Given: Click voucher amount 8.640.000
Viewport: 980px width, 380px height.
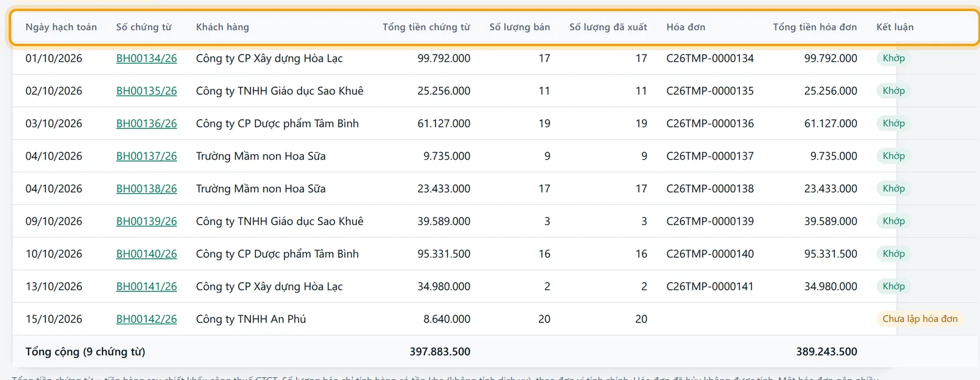Looking at the screenshot, I should [x=447, y=319].
